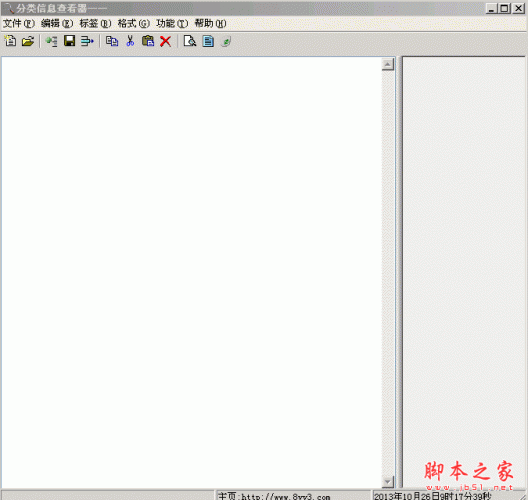Click the blue document page icon
This screenshot has width=528, height=500.
click(208, 41)
